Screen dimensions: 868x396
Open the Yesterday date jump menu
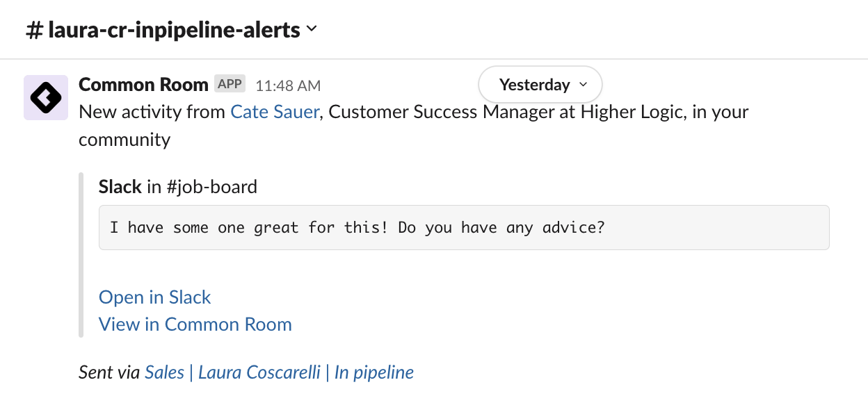[533, 85]
